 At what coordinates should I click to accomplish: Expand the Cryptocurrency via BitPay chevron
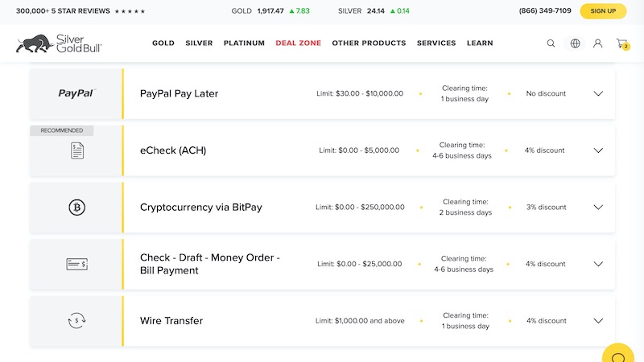click(x=598, y=208)
